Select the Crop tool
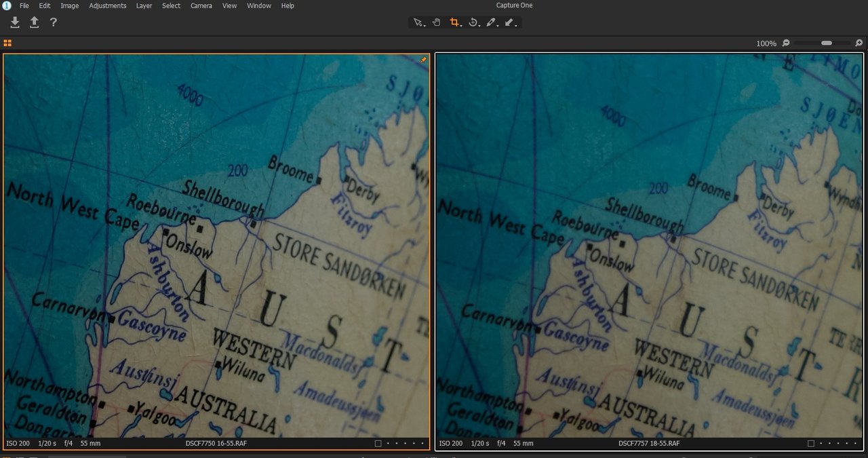868x458 pixels. 455,22
